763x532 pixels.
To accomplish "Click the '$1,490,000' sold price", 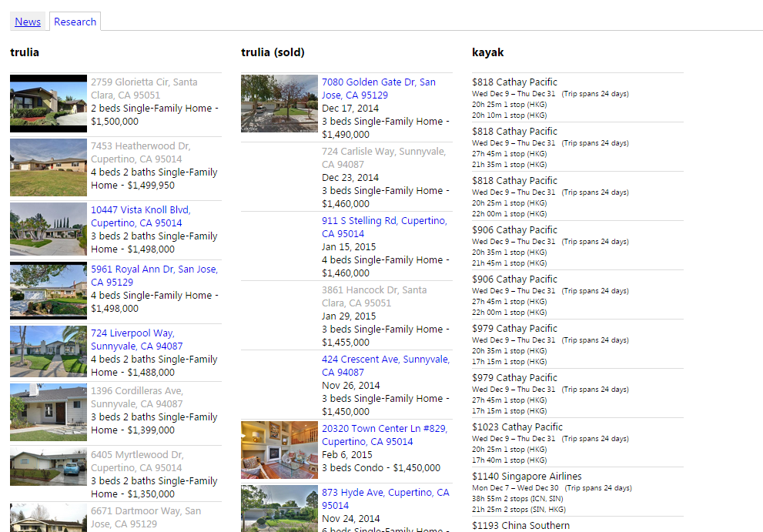I will pos(346,134).
